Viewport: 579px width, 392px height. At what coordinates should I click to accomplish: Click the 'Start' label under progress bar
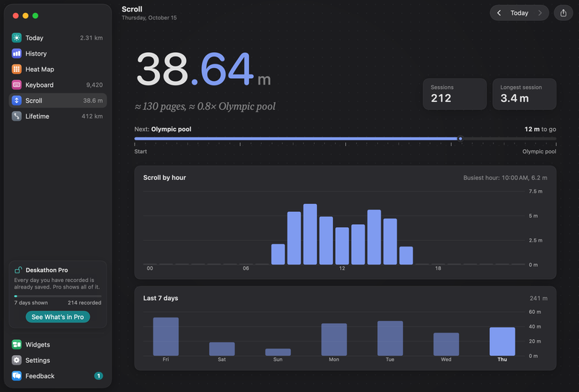(x=140, y=151)
